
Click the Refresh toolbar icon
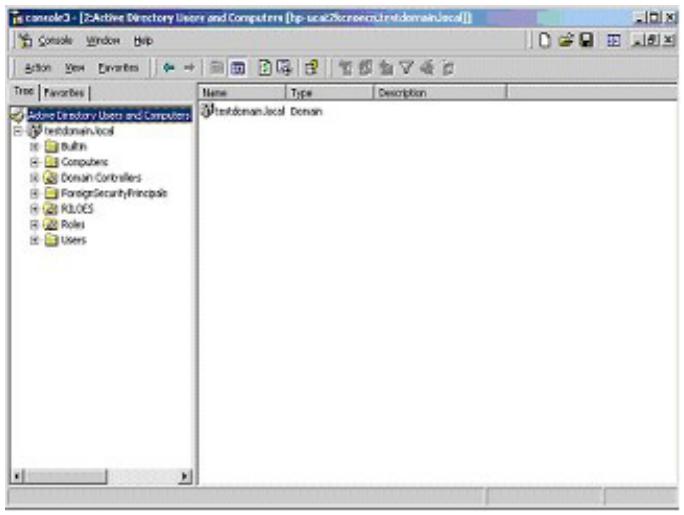click(x=264, y=68)
